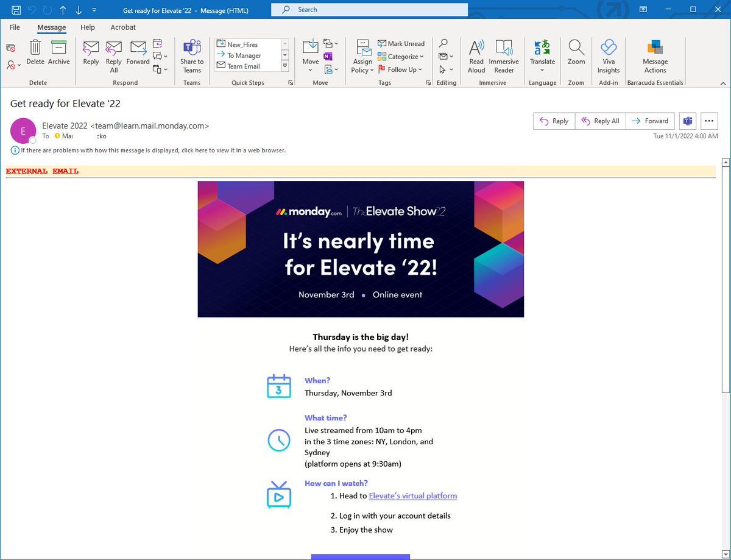Open Elevate's virtual platform link

(413, 496)
